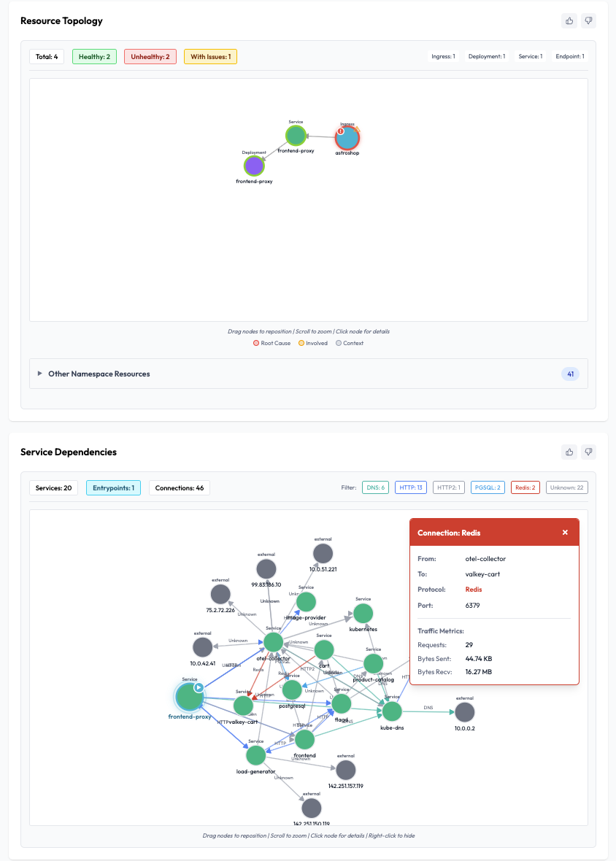Click thumbs down for Resource Topology
616x861 pixels.
(x=588, y=20)
